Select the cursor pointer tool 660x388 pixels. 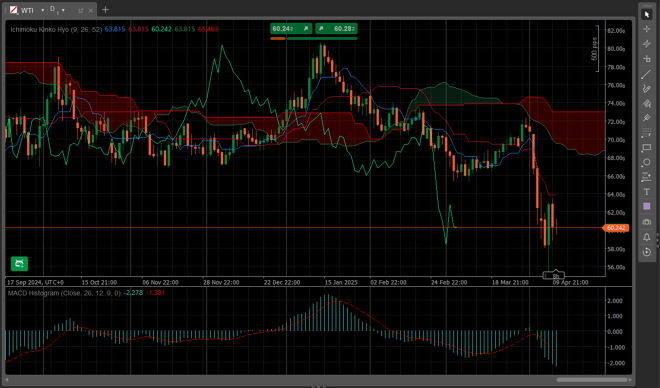pos(647,14)
